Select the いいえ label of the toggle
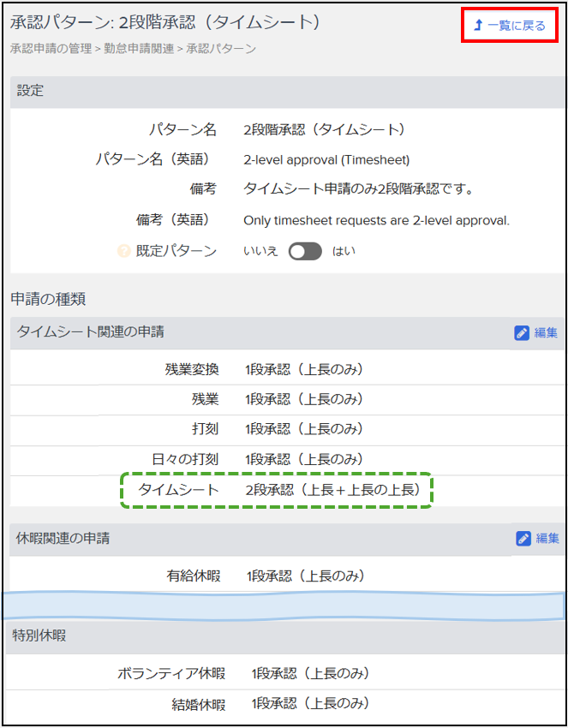 (x=260, y=252)
